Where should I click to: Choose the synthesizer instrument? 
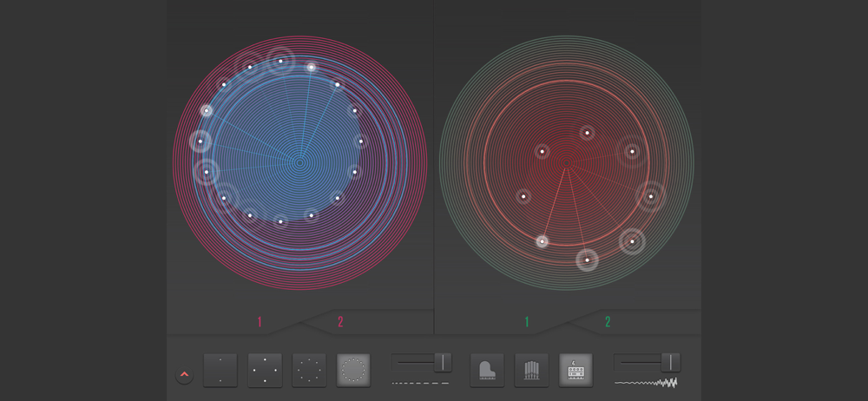pos(575,370)
